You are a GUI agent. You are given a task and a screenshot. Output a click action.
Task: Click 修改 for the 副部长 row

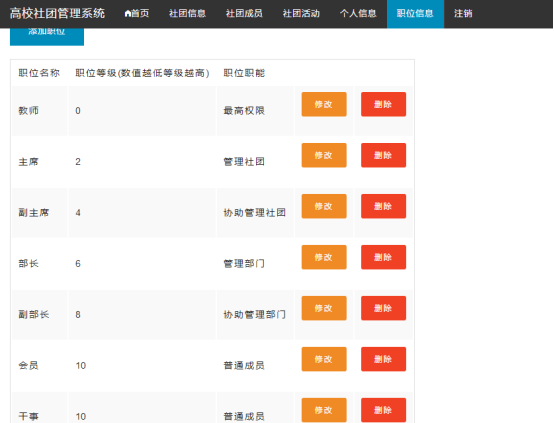324,308
